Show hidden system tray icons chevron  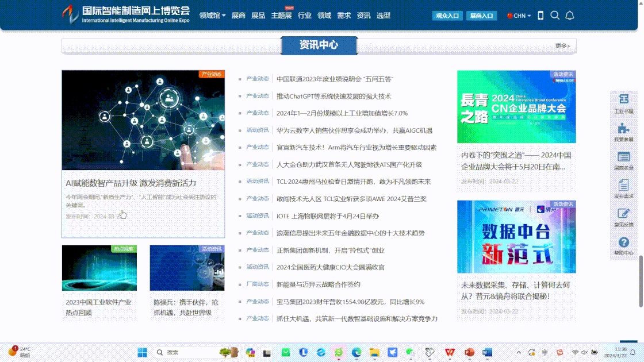tap(519, 352)
